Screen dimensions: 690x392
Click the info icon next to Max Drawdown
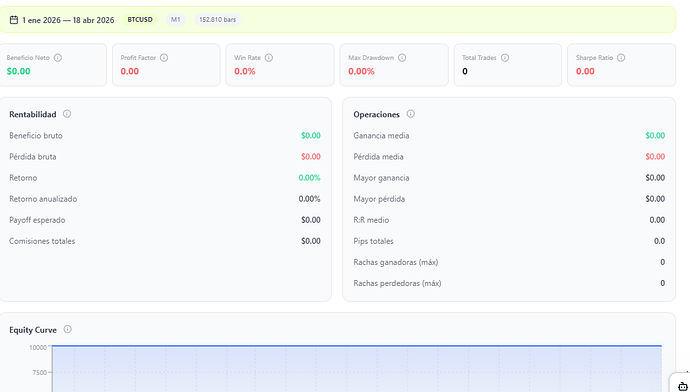point(402,58)
